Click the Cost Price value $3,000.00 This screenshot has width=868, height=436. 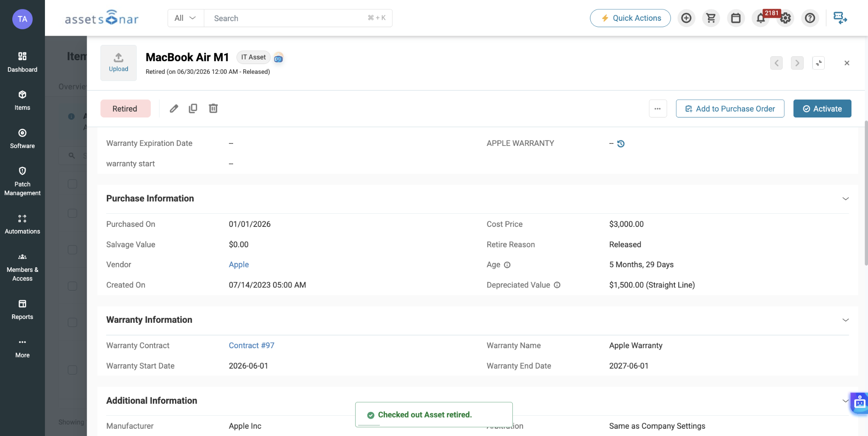(626, 224)
